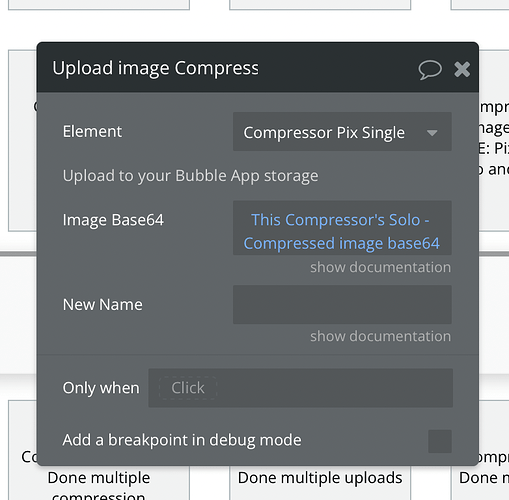The width and height of the screenshot is (509, 500).
Task: Show documentation for New Name
Action: tap(380, 336)
